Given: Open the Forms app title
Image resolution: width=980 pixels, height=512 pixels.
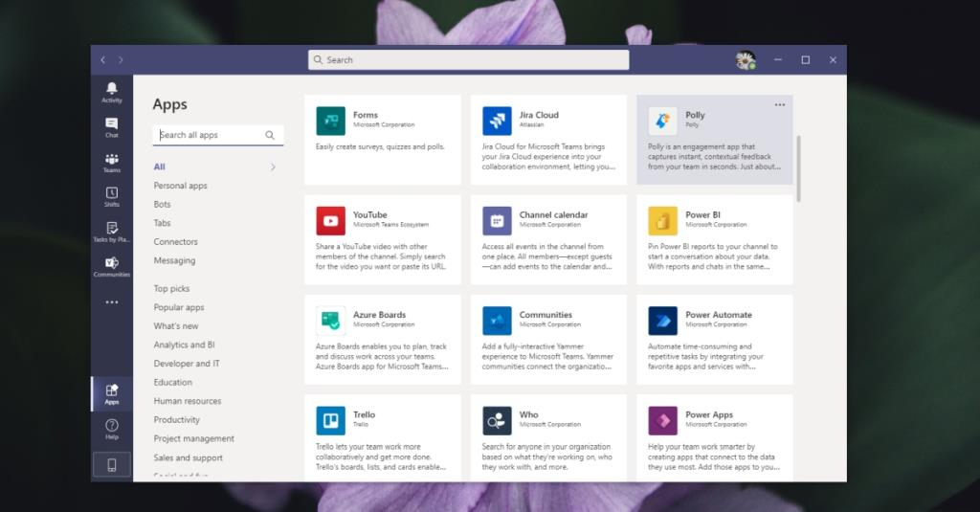Looking at the screenshot, I should pos(366,115).
